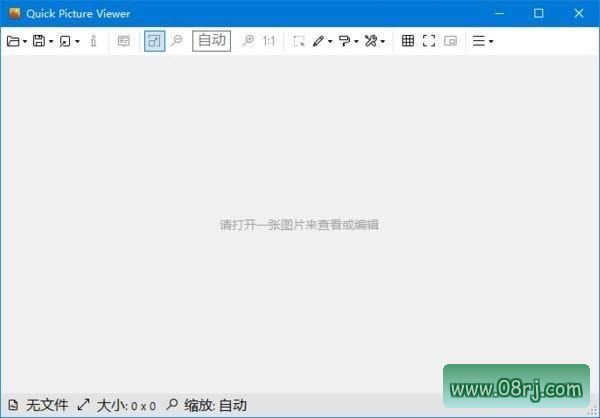Toggle the auto-zoom fit button
The image size is (600, 418).
(x=155, y=41)
